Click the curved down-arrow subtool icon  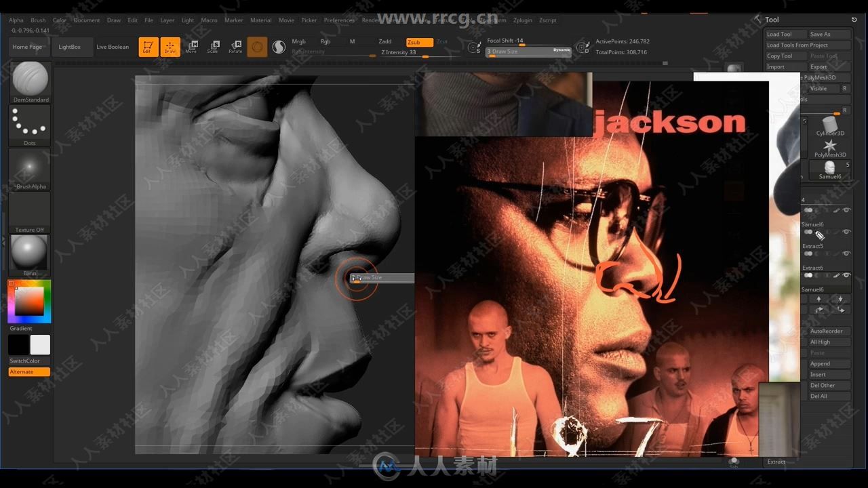click(840, 310)
